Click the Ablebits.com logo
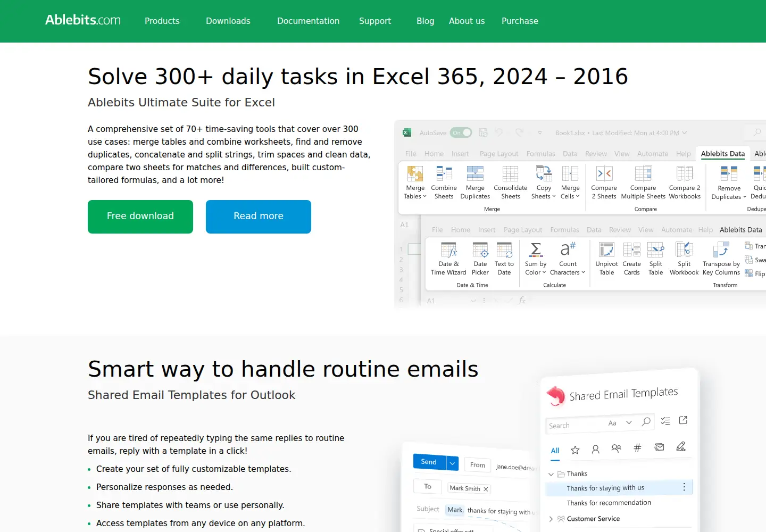The image size is (766, 532). click(83, 20)
